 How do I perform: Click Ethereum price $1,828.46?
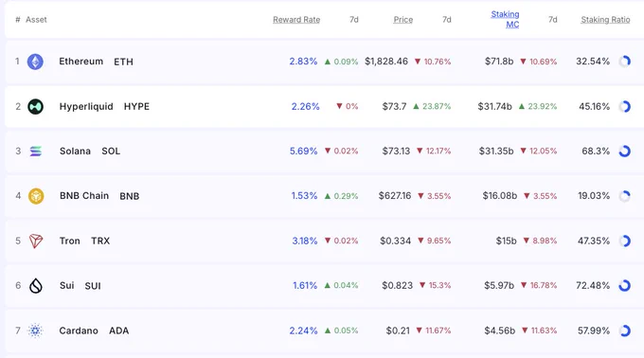(x=386, y=62)
